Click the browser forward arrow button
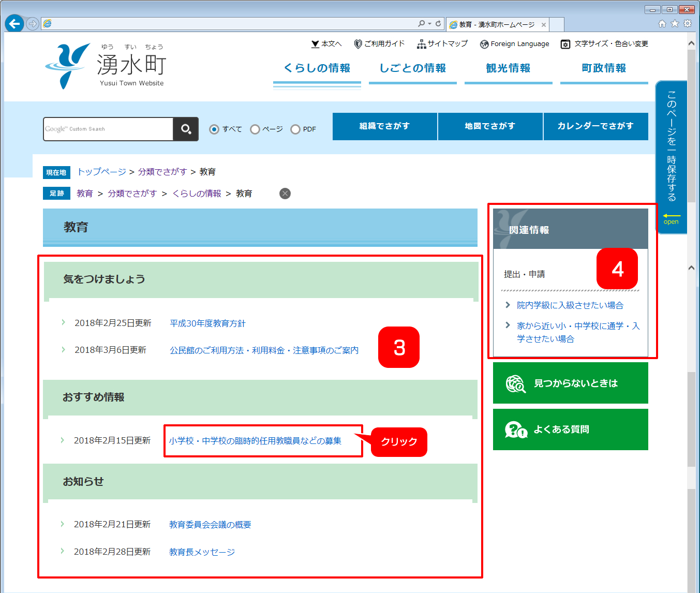Viewport: 700px width, 593px height. (x=32, y=24)
